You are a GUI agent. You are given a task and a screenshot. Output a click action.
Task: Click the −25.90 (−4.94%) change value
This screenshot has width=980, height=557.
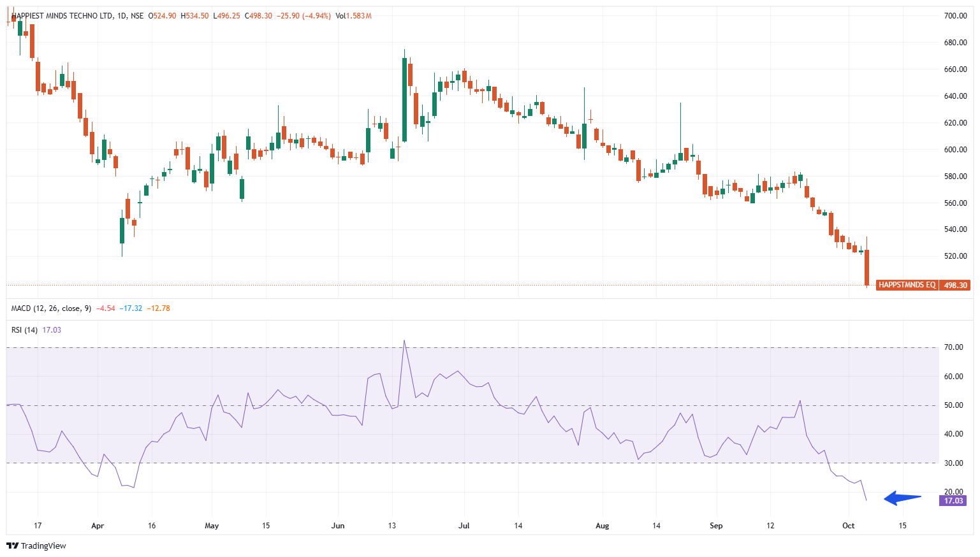tap(304, 16)
